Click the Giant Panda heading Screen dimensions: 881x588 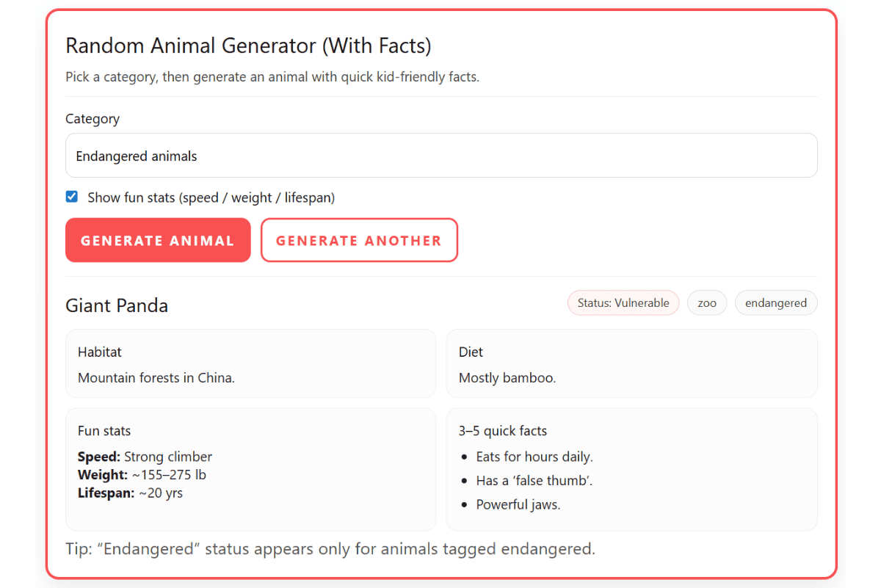tap(117, 305)
